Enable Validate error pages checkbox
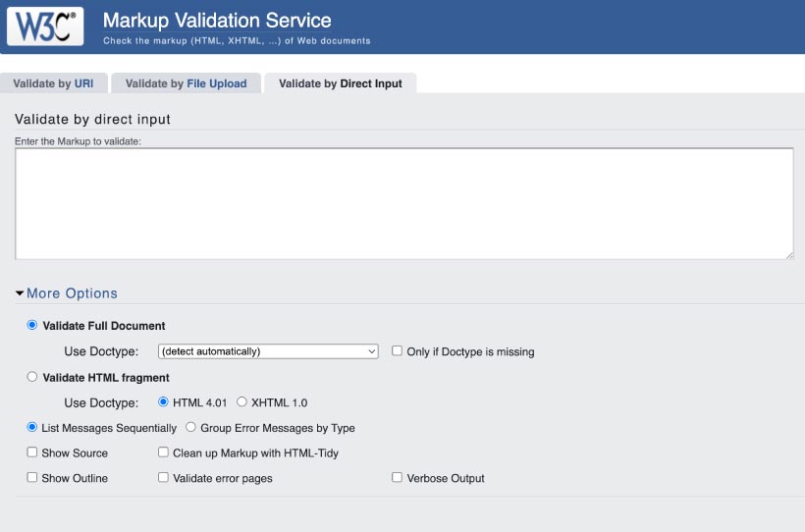Viewport: 805px width, 532px height. [x=163, y=477]
